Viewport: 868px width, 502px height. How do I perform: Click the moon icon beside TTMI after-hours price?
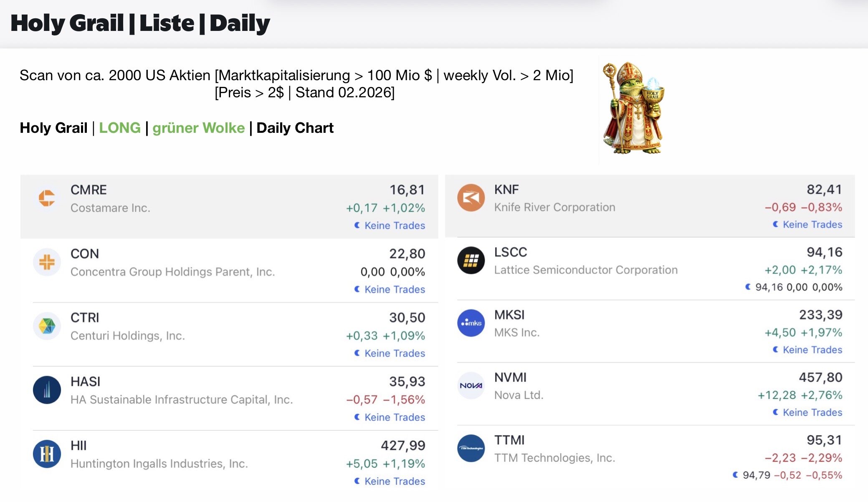click(736, 475)
